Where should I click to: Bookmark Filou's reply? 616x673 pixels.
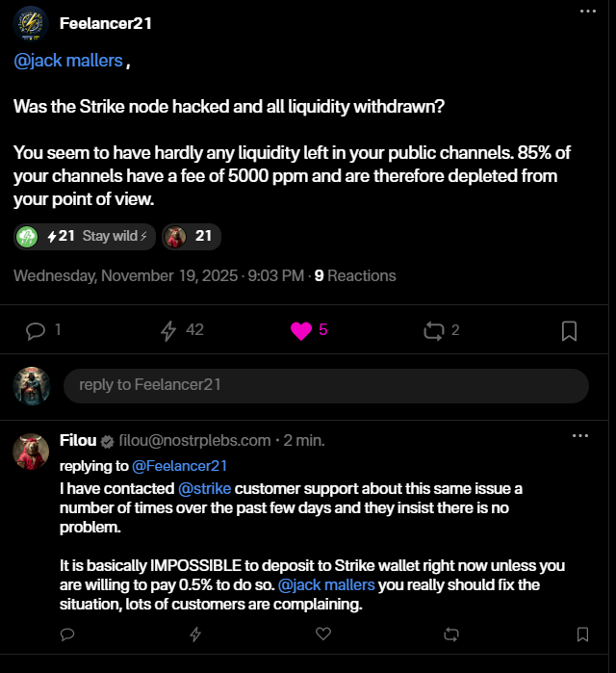point(582,634)
